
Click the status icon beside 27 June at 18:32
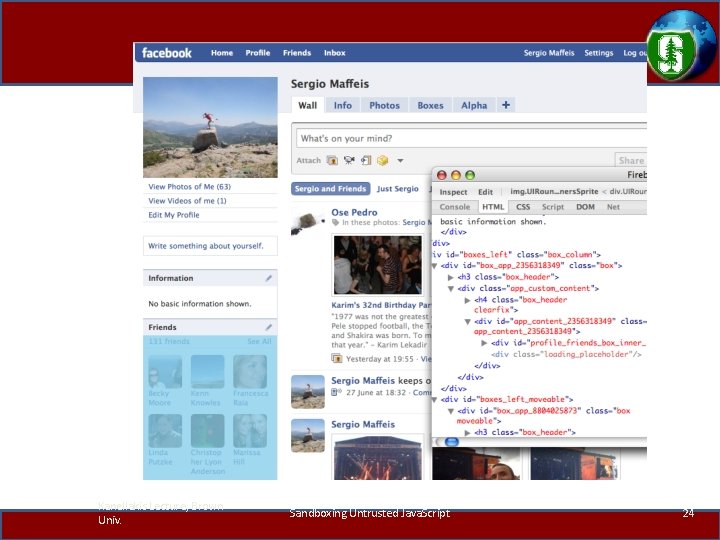337,392
